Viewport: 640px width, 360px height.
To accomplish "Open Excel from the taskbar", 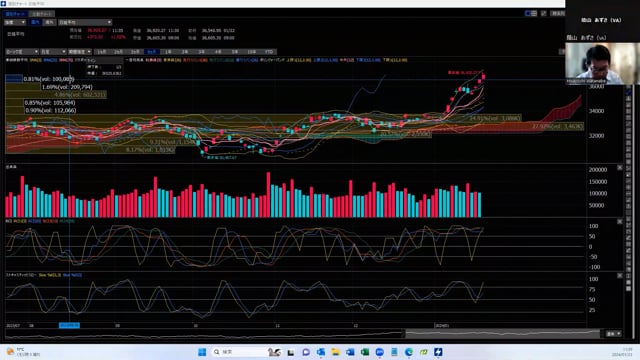I will coord(365,352).
